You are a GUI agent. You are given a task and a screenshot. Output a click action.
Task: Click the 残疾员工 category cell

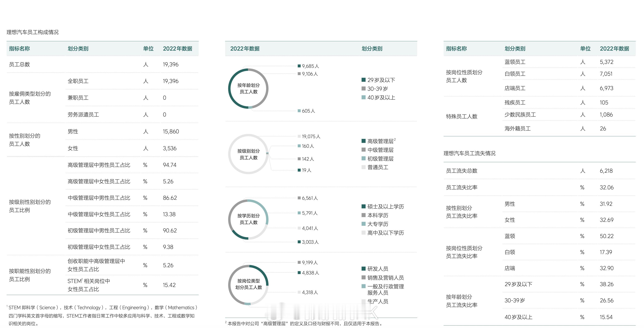[x=515, y=103]
